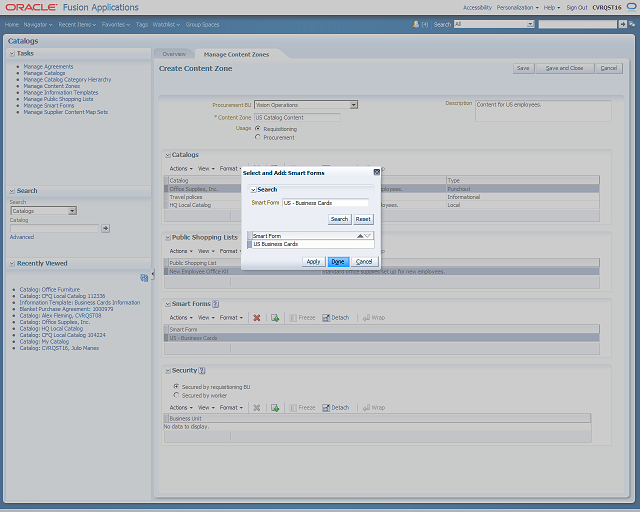
Task: Open help icon next to Smart Forms heading
Action: coord(216,304)
